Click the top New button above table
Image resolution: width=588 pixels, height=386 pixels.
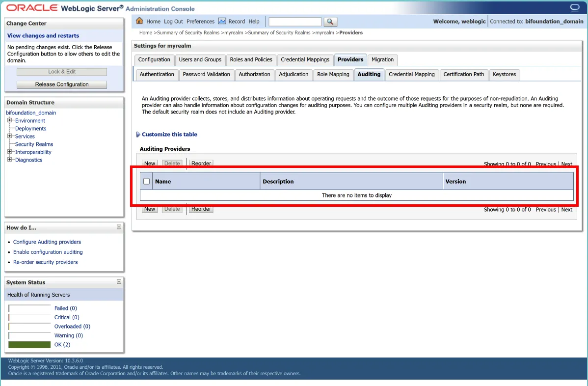tap(150, 163)
